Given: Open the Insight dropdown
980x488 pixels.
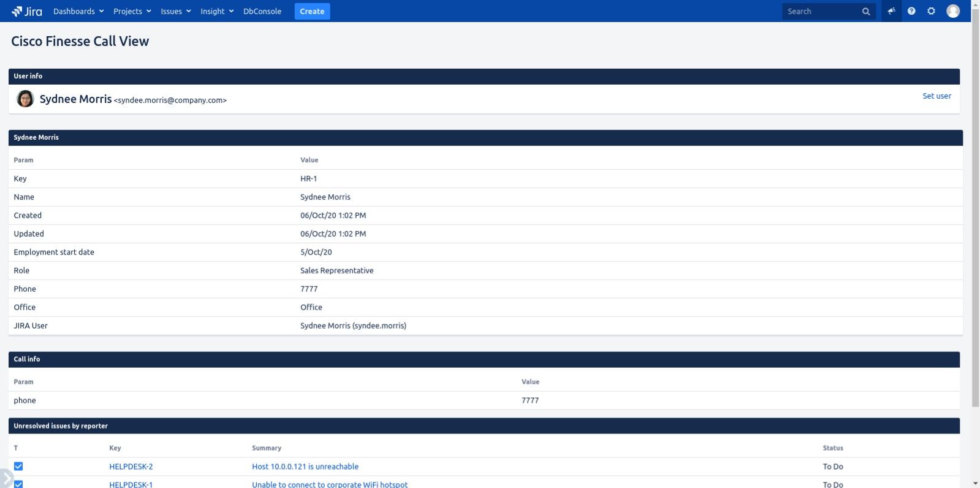Looking at the screenshot, I should [217, 11].
